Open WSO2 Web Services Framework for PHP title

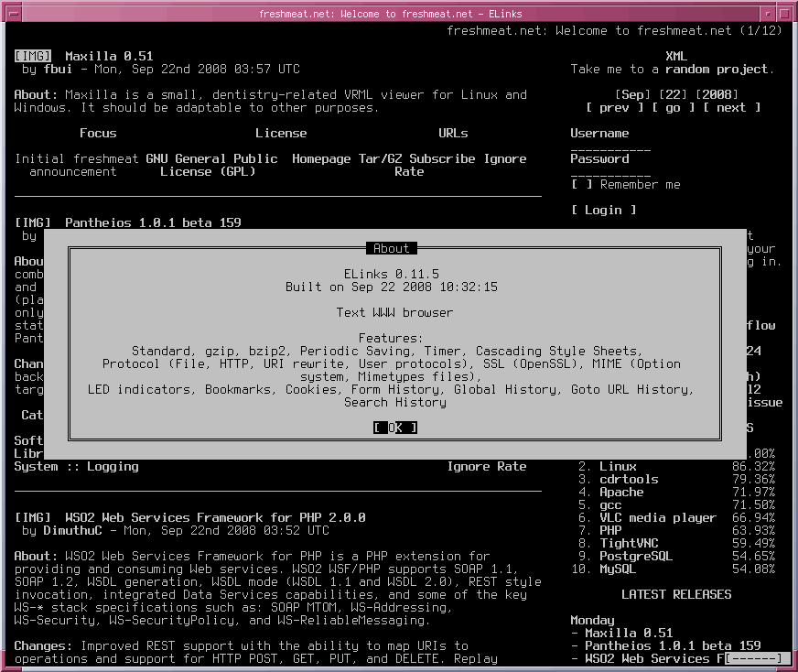pyautogui.click(x=215, y=517)
